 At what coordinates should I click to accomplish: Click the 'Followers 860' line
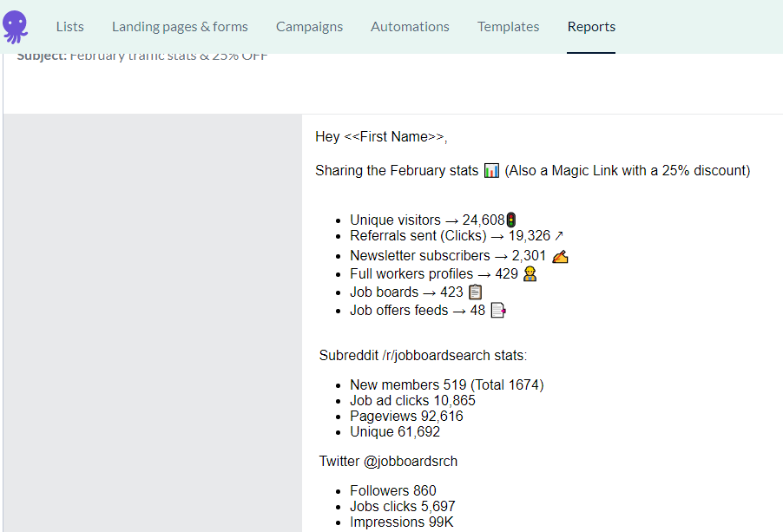pos(393,490)
